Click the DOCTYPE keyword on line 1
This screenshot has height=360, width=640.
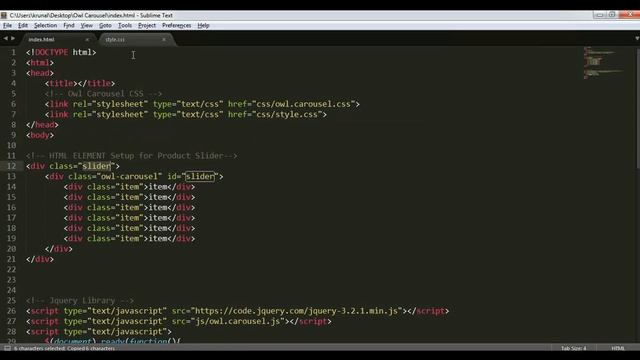pos(51,52)
